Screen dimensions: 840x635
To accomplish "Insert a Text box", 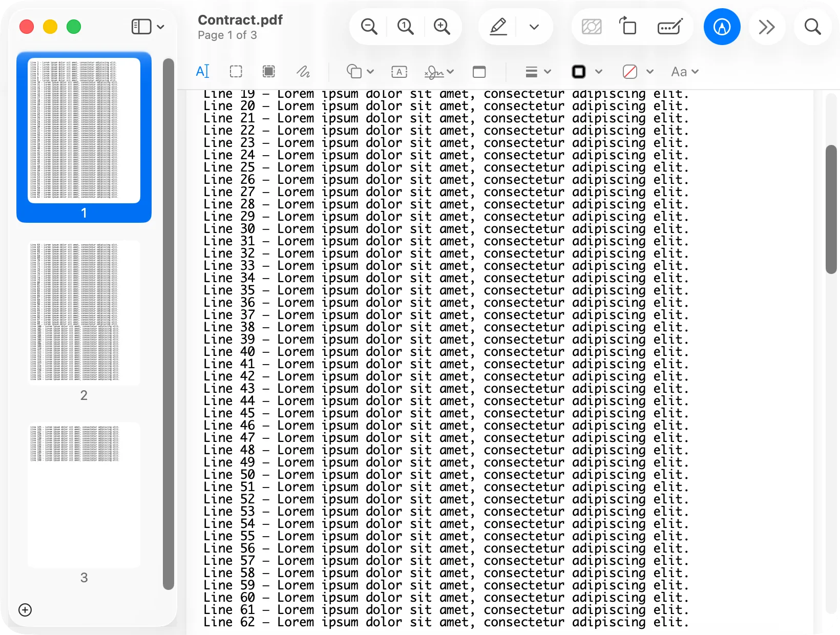I will 399,72.
